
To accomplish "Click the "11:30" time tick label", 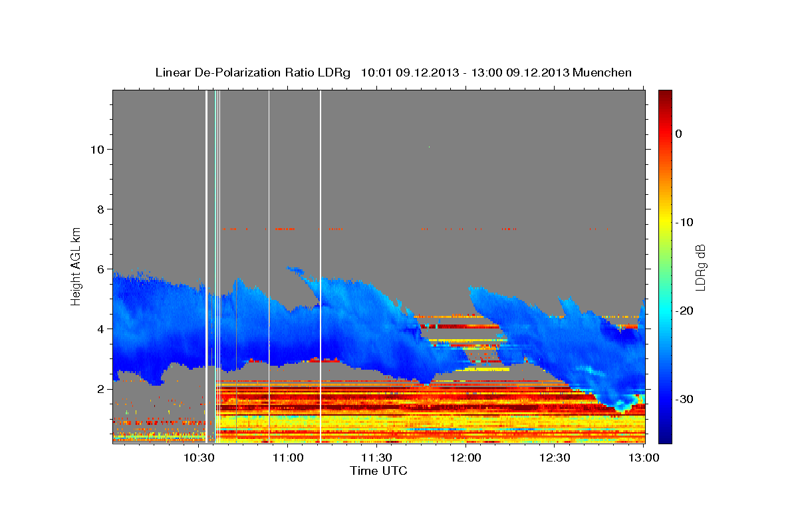I will [377, 458].
